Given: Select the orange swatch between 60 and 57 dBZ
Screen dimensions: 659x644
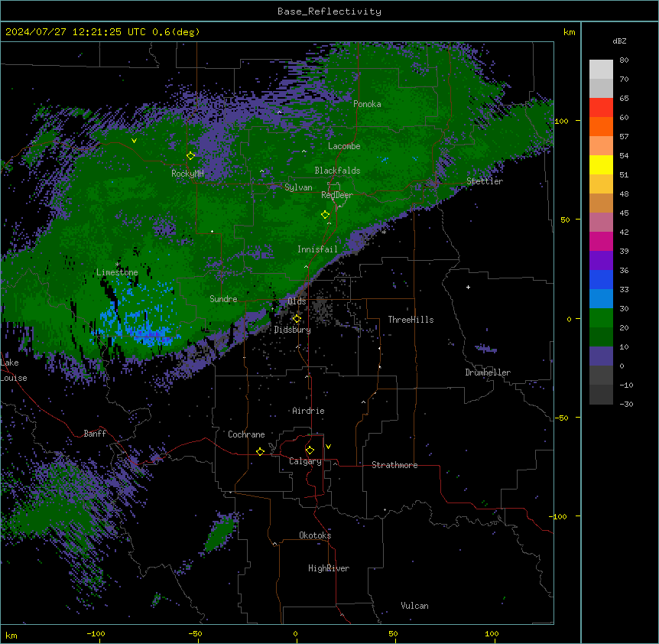Looking at the screenshot, I should [601, 126].
